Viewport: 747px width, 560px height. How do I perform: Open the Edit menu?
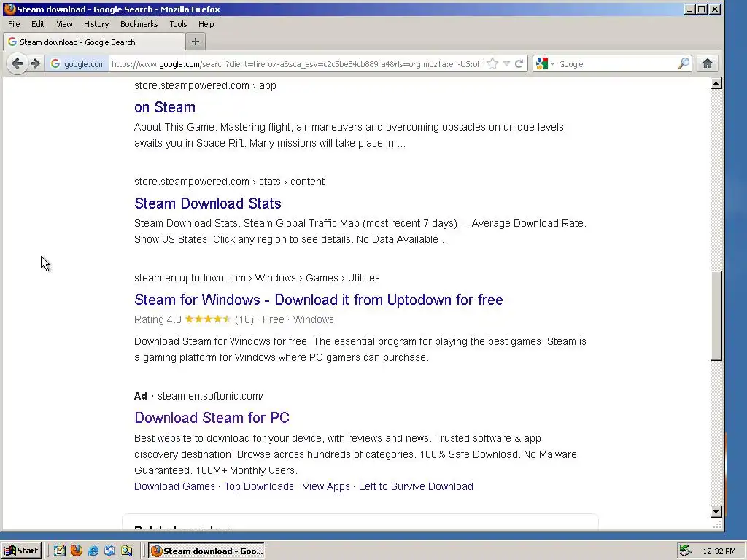38,24
